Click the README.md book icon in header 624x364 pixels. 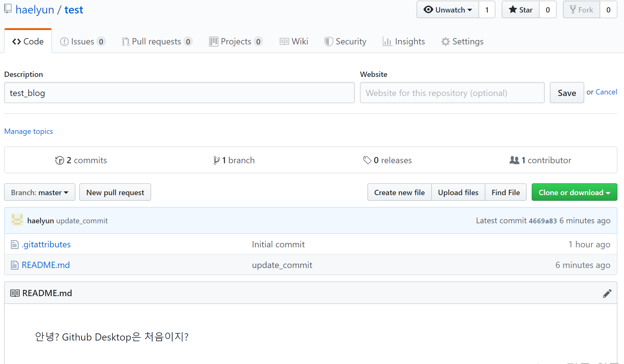click(x=15, y=293)
